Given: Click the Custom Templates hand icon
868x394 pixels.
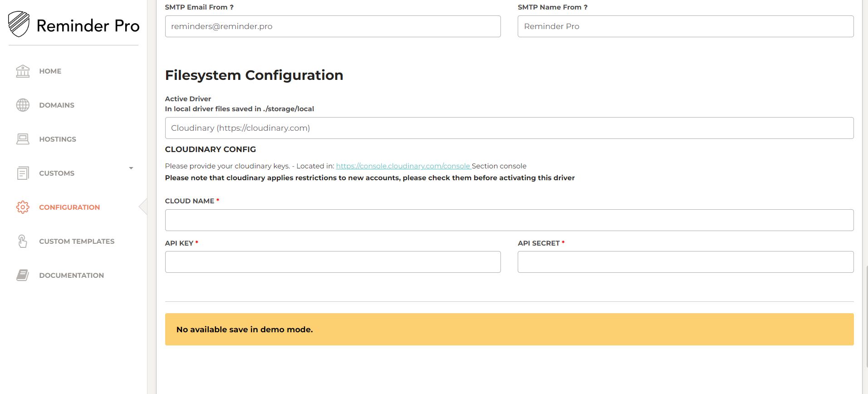Looking at the screenshot, I should pyautogui.click(x=22, y=241).
